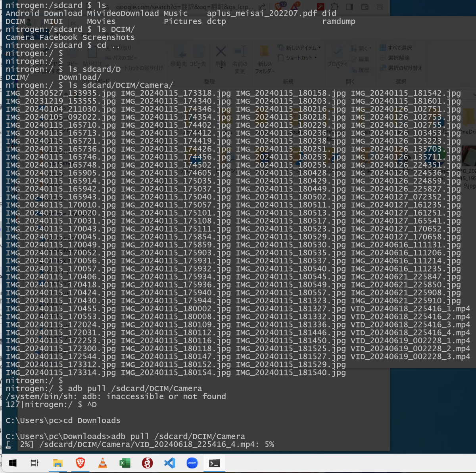The height and width of the screenshot is (473, 476).
Task: Click the Brave Wallet icon
Action: 364,6
